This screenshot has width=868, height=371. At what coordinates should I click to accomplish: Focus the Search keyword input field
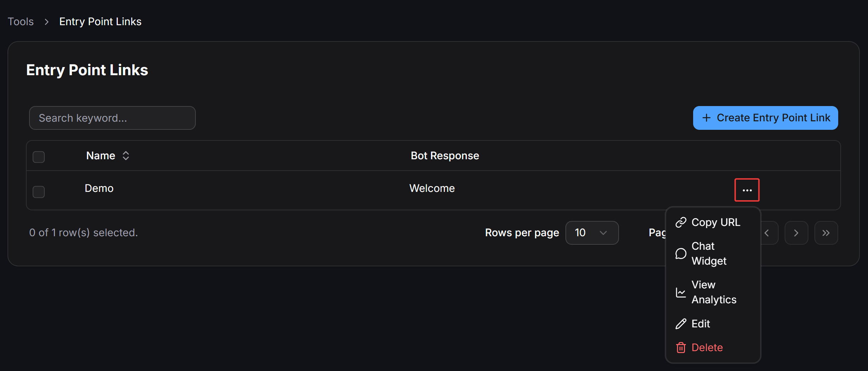click(112, 118)
